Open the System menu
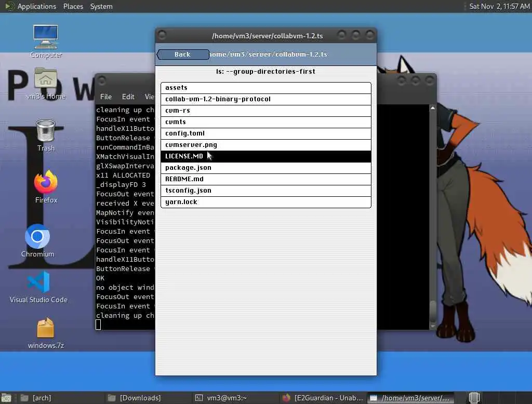This screenshot has height=404, width=532. tap(101, 6)
